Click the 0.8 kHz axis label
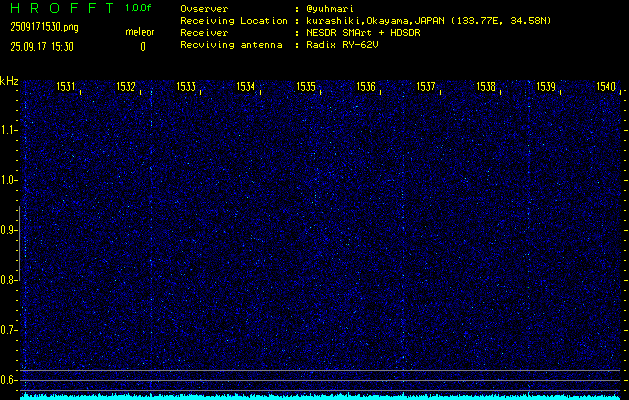The width and height of the screenshot is (629, 400). click(8, 280)
